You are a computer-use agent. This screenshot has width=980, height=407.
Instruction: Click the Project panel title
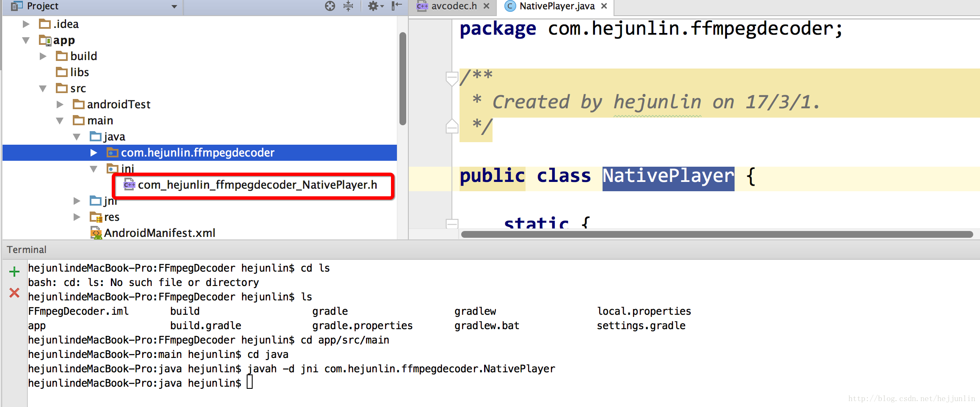coord(43,6)
